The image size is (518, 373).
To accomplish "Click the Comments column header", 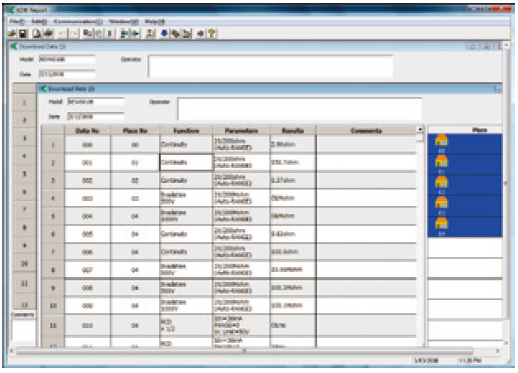I will pyautogui.click(x=366, y=131).
